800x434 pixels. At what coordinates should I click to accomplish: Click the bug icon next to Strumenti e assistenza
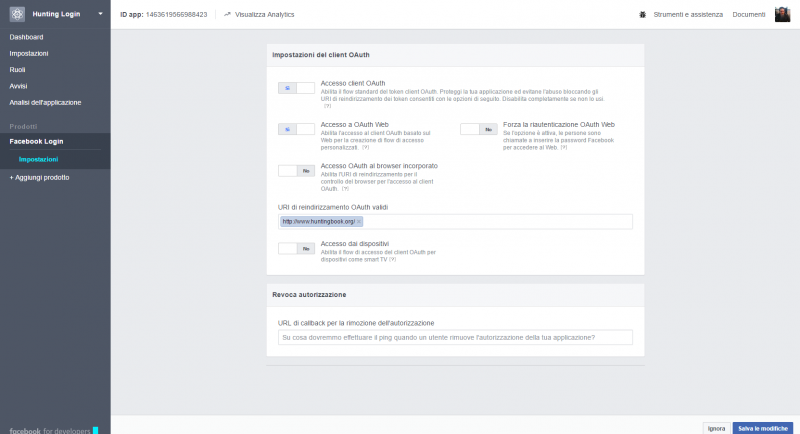[x=642, y=15]
